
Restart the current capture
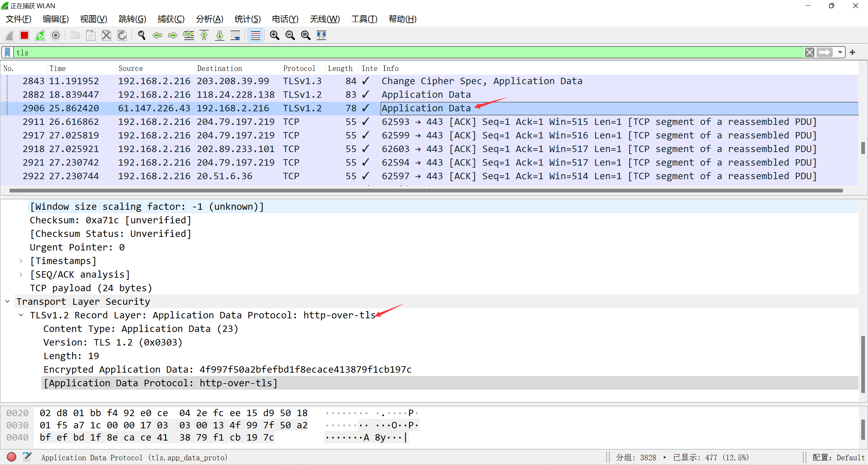click(40, 35)
